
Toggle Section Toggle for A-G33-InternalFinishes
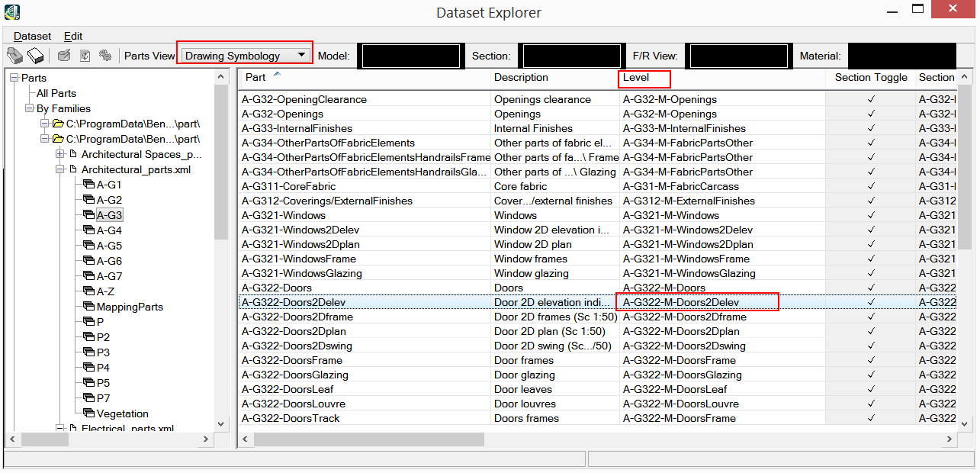pos(871,128)
